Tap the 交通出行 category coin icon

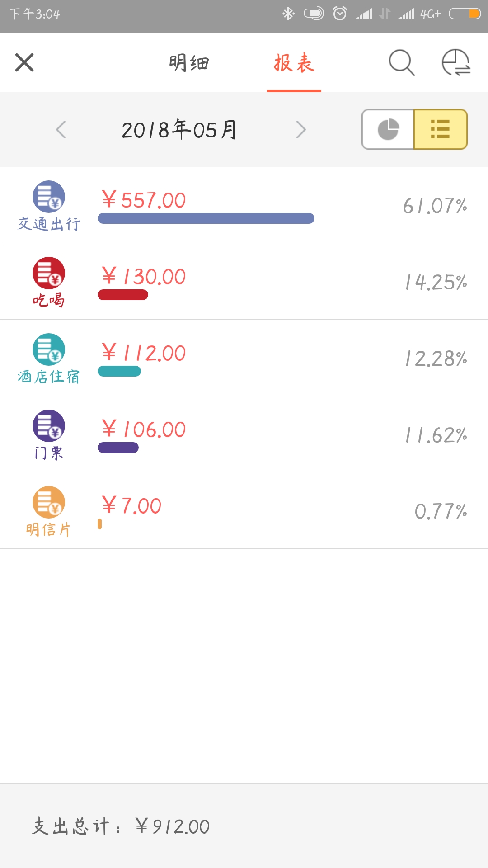tap(49, 197)
